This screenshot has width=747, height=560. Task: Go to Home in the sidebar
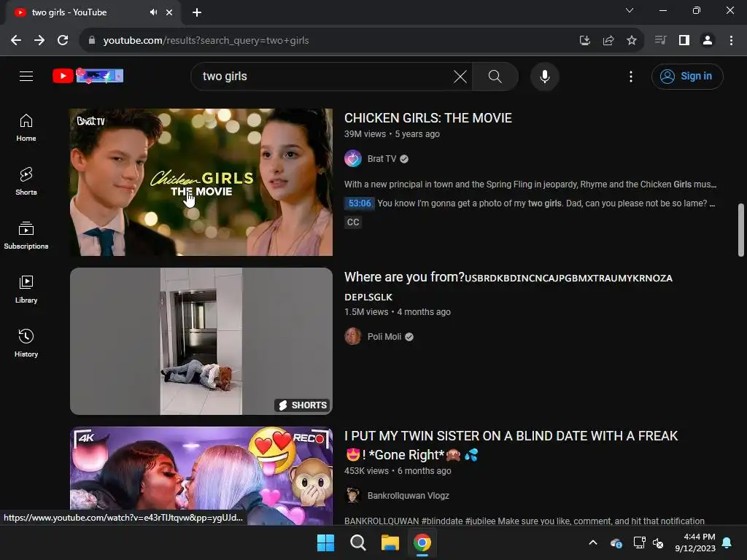tap(26, 128)
